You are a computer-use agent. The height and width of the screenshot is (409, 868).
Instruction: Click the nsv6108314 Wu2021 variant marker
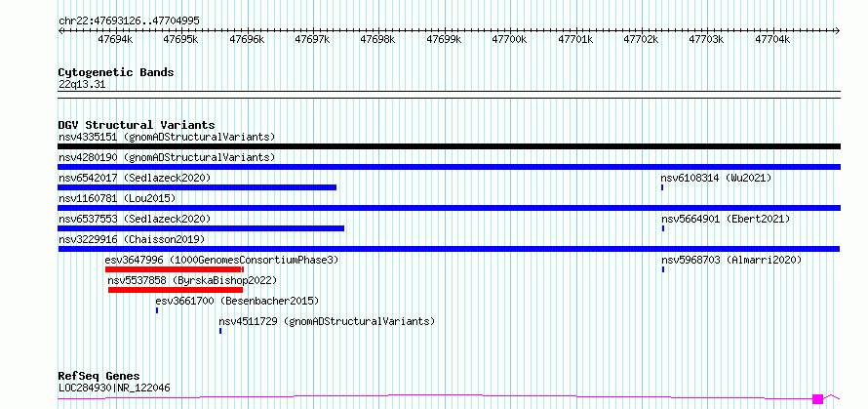[x=662, y=187]
